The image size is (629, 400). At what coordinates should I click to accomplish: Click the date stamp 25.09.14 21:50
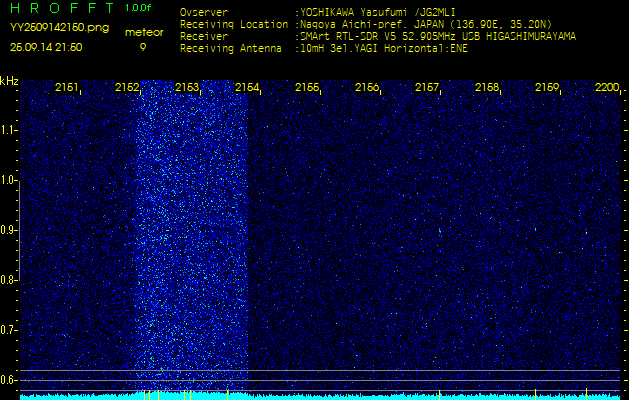[x=46, y=47]
